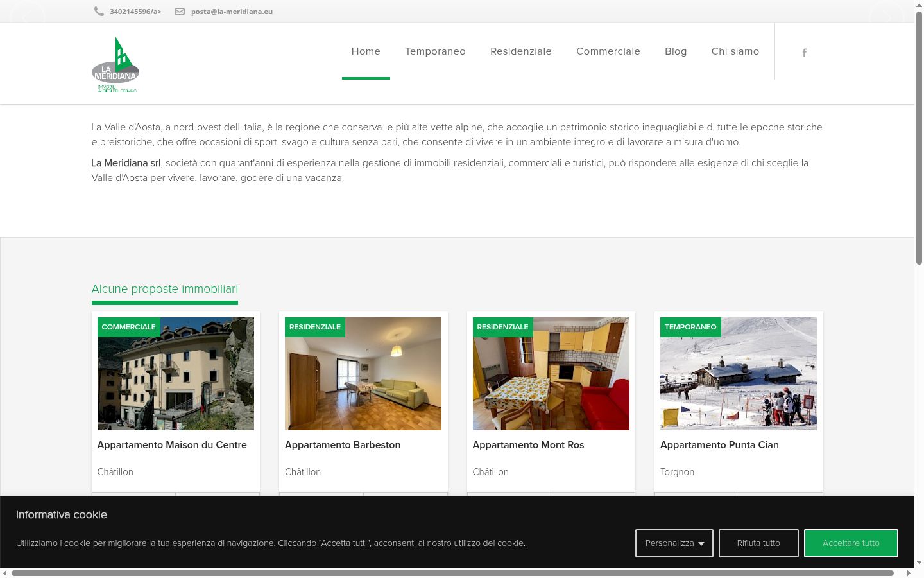This screenshot has height=578, width=924.
Task: Click Appartamento Barbeston title
Action: click(x=343, y=445)
